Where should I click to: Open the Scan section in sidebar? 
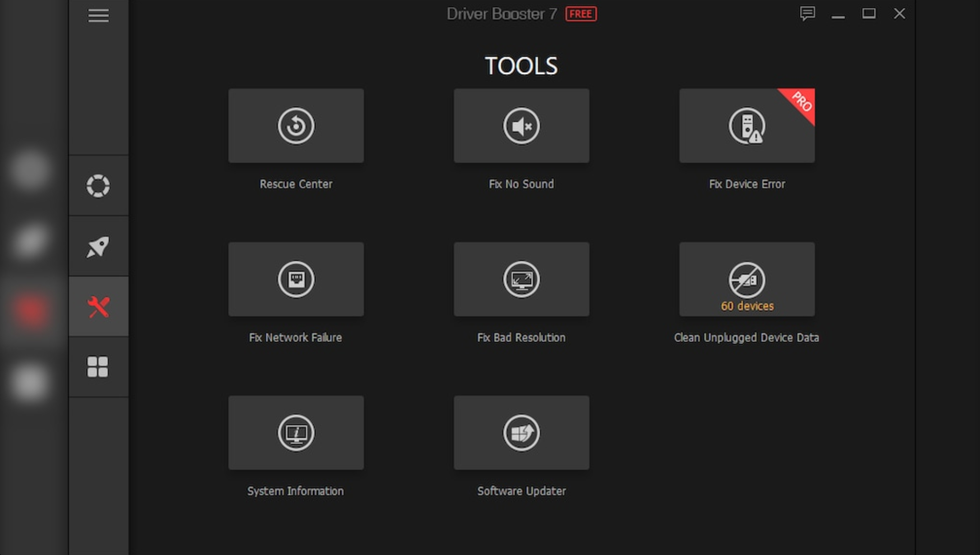(98, 186)
